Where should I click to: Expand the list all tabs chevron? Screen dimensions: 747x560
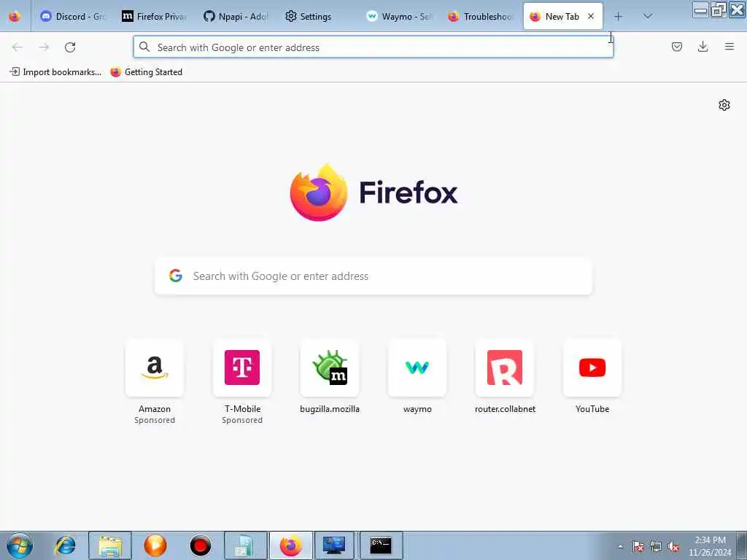click(648, 16)
